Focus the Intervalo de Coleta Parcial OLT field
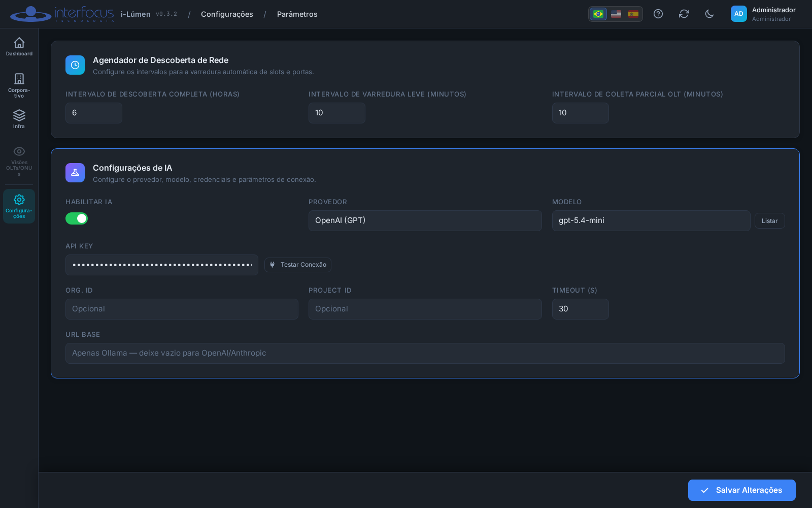The height and width of the screenshot is (508, 812). (581, 113)
